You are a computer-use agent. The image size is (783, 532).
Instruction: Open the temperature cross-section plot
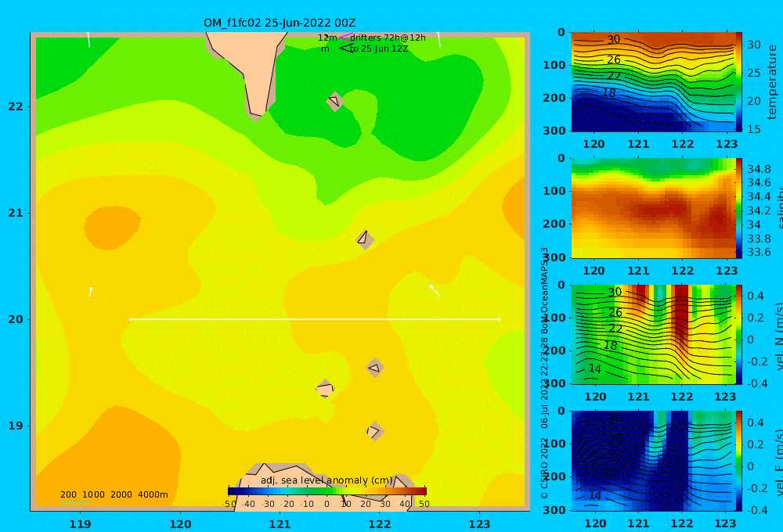653,82
